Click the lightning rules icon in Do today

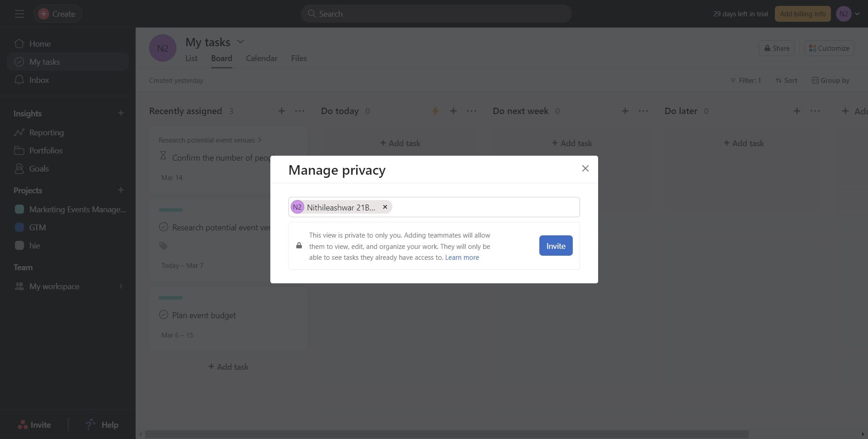click(x=435, y=111)
